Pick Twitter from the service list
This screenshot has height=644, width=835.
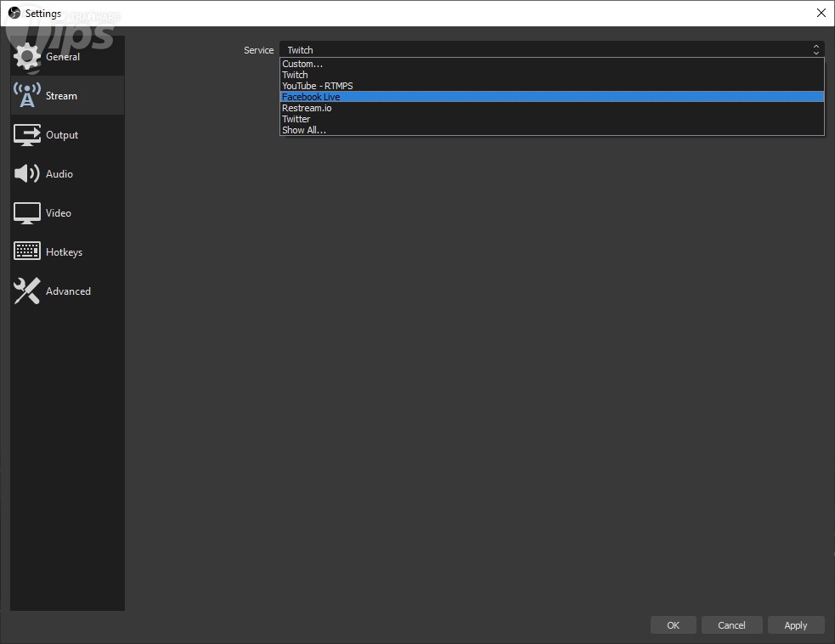[x=551, y=119]
